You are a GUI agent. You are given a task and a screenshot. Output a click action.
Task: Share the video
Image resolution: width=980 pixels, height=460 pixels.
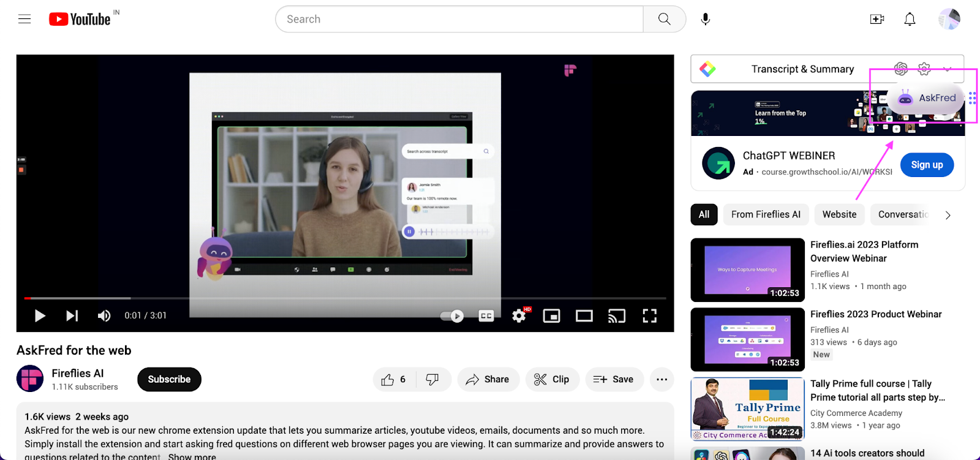pyautogui.click(x=488, y=380)
